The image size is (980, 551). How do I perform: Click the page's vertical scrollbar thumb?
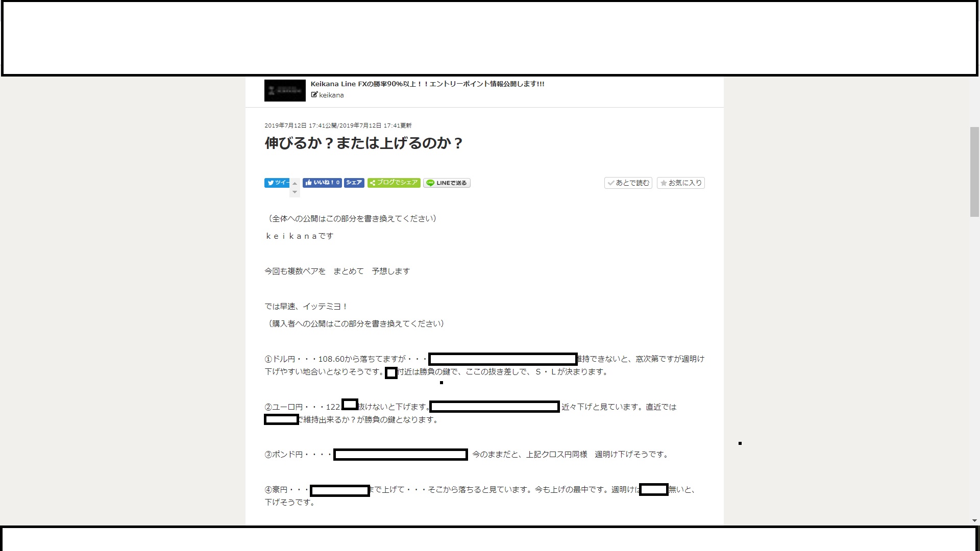tap(974, 171)
